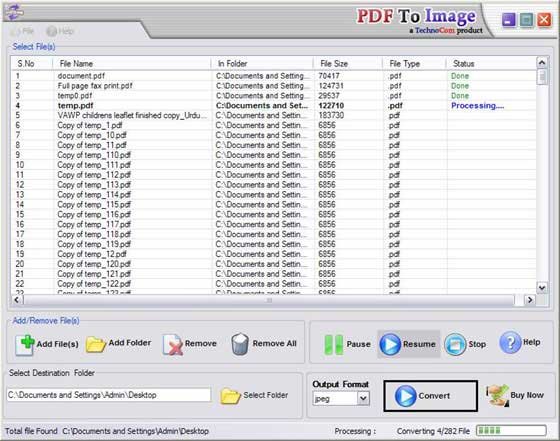The image size is (560, 441).
Task: Click the green Pause bars icon
Action: click(x=333, y=345)
